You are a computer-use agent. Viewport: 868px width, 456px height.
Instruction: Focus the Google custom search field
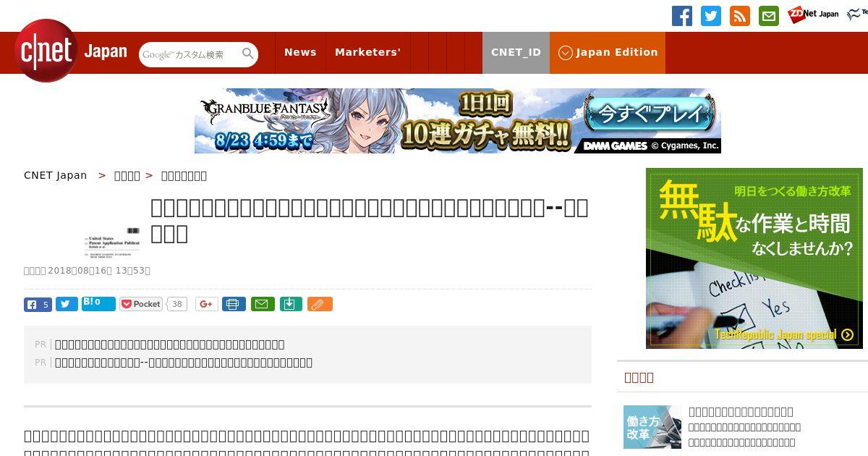tap(191, 54)
